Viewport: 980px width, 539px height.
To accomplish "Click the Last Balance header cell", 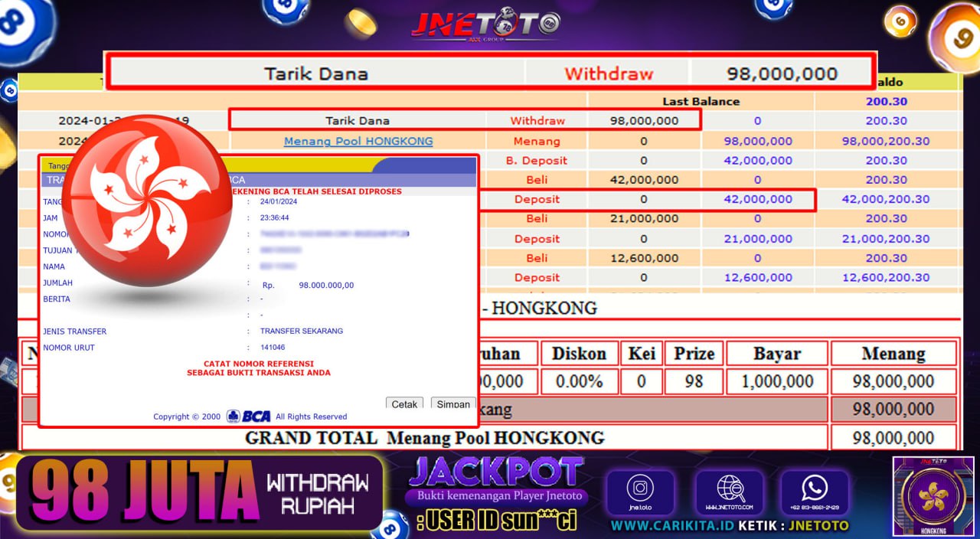I will (x=701, y=101).
